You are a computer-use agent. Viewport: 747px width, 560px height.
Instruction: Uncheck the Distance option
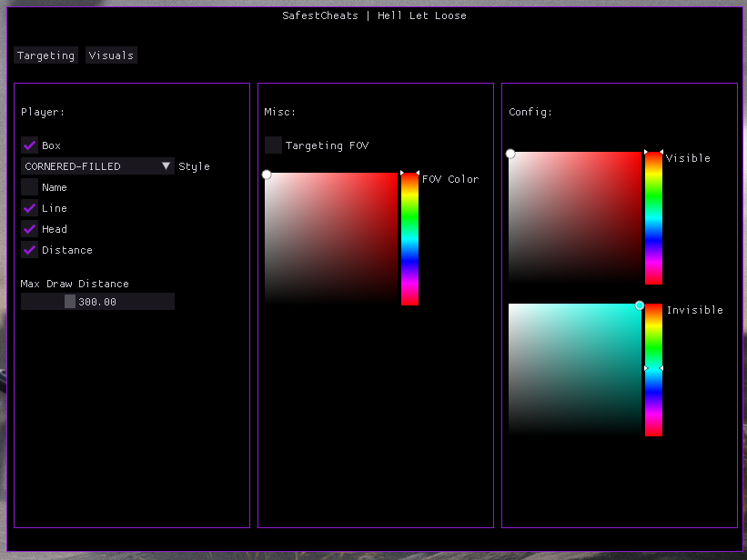[29, 250]
